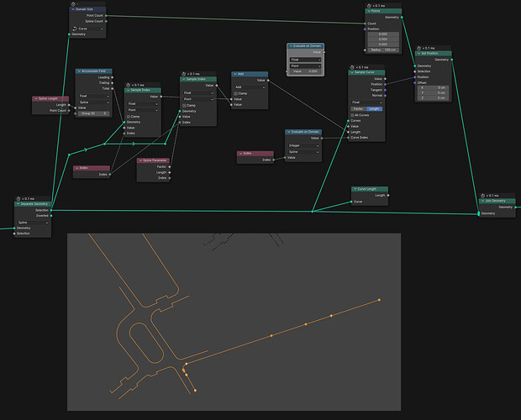Click the Position output socket on Sample Curve
Screen dimensions: 521x420
(385, 84)
